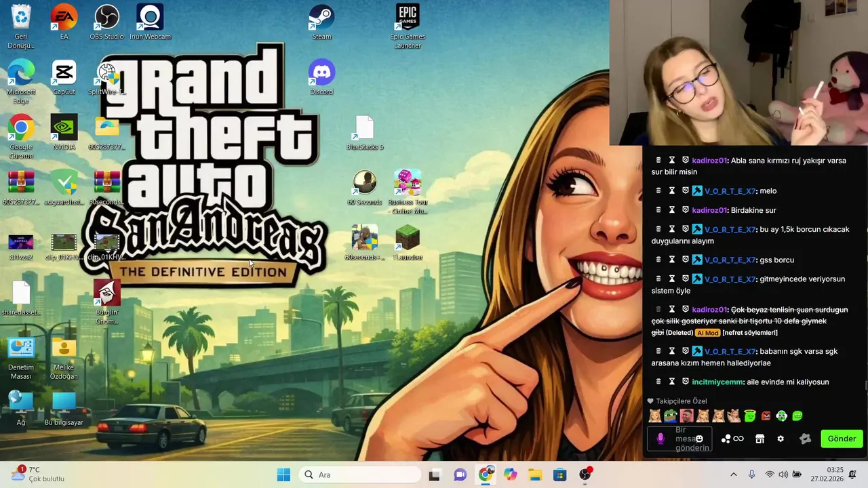Open Microsoft Store from taskbar
This screenshot has height=488, width=868.
tap(559, 474)
